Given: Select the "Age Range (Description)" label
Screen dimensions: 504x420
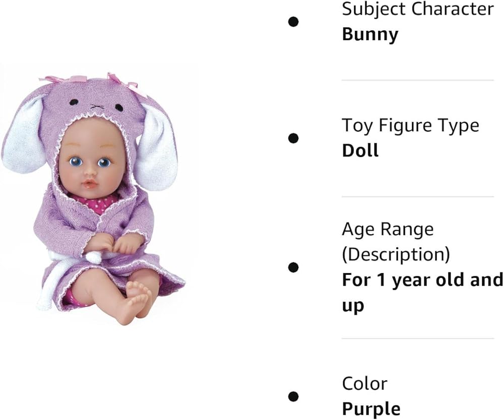Looking at the screenshot, I should pos(396,242).
